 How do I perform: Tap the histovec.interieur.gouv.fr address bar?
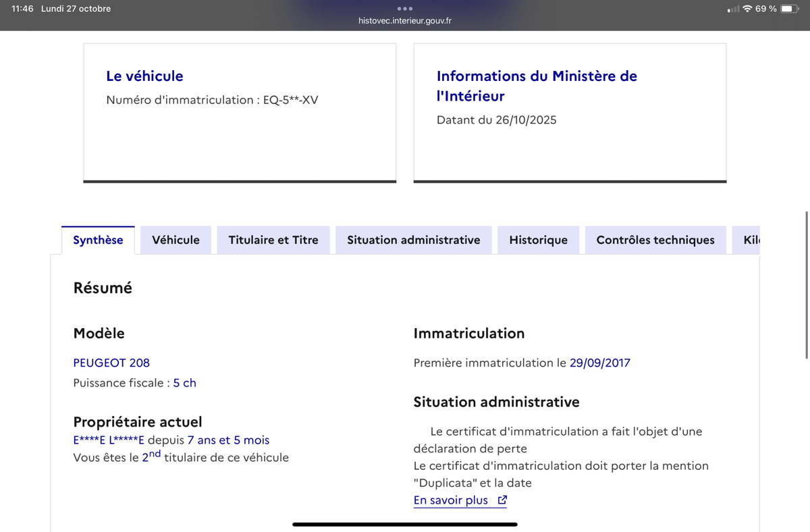click(405, 21)
